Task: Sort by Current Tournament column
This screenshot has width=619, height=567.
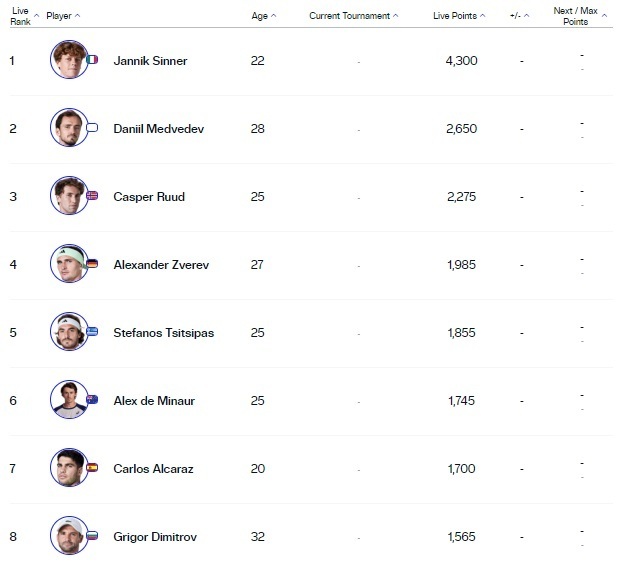Action: pos(352,16)
